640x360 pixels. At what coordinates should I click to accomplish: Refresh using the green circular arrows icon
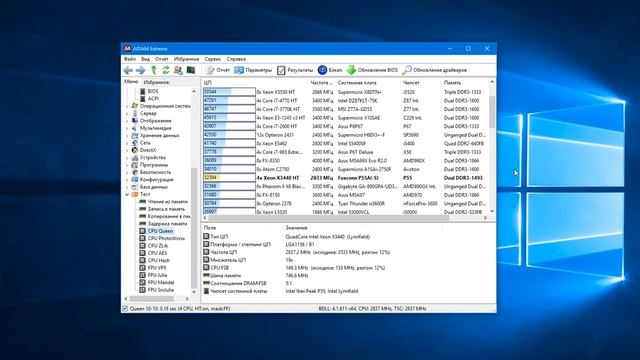(166, 70)
